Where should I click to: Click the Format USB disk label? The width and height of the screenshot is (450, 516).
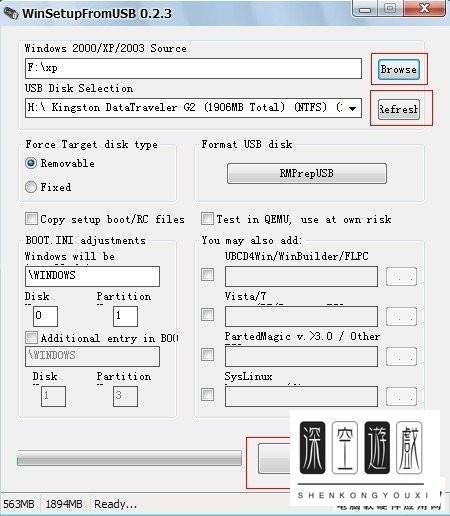point(247,144)
